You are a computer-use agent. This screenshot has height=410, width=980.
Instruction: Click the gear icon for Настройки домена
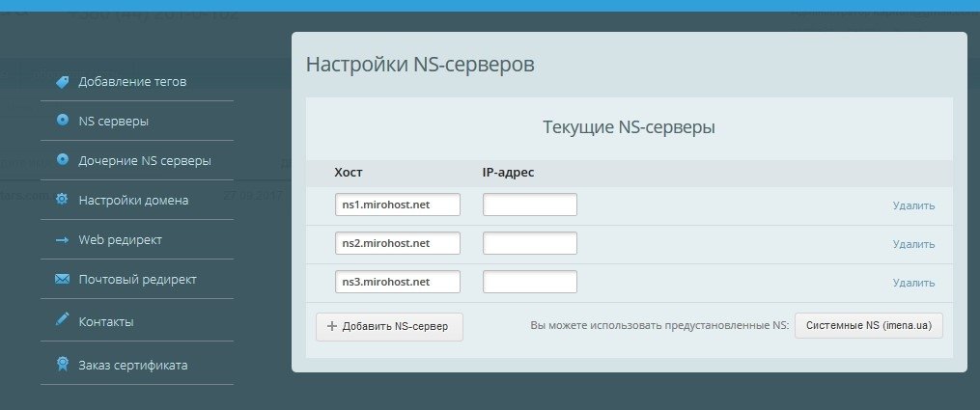pos(62,200)
